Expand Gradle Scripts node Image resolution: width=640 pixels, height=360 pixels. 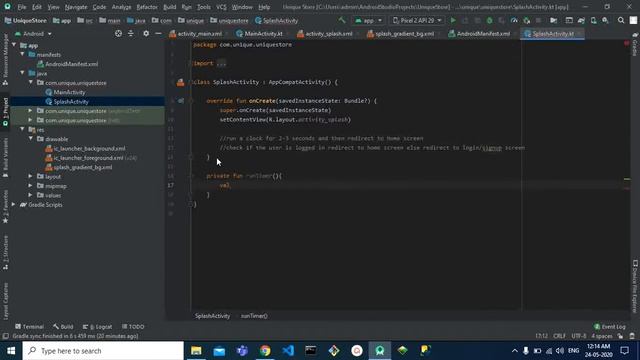click(x=14, y=204)
